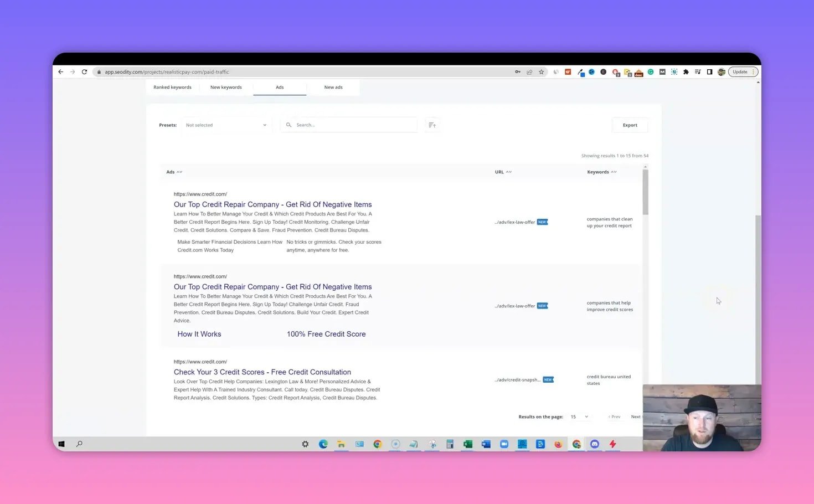Screen dimensions: 814x504
Task: Click the bookmark star in the address bar
Action: coord(542,71)
